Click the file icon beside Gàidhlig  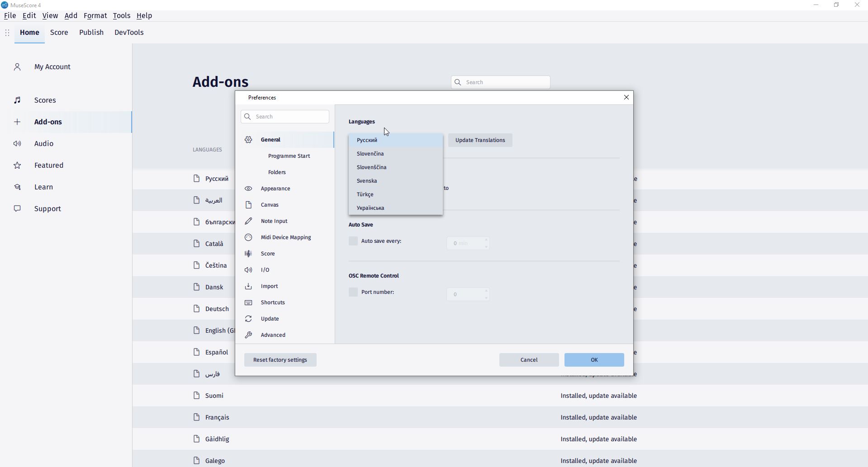click(196, 439)
